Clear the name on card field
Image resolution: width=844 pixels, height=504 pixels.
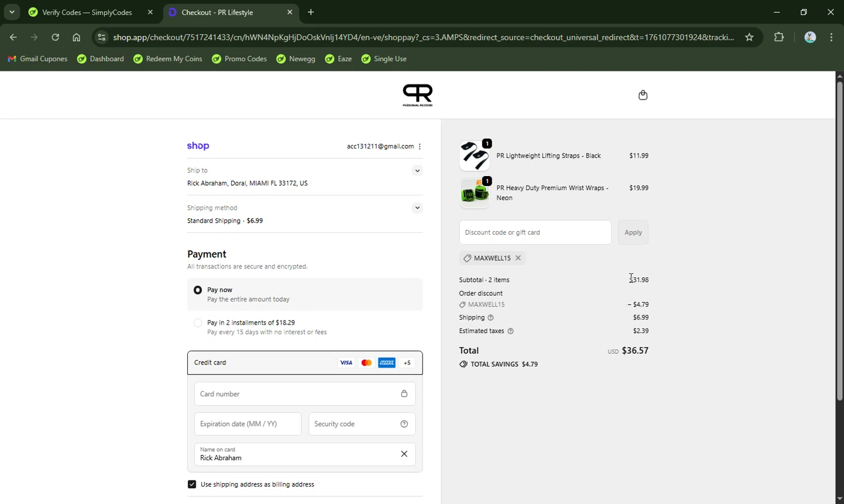404,454
